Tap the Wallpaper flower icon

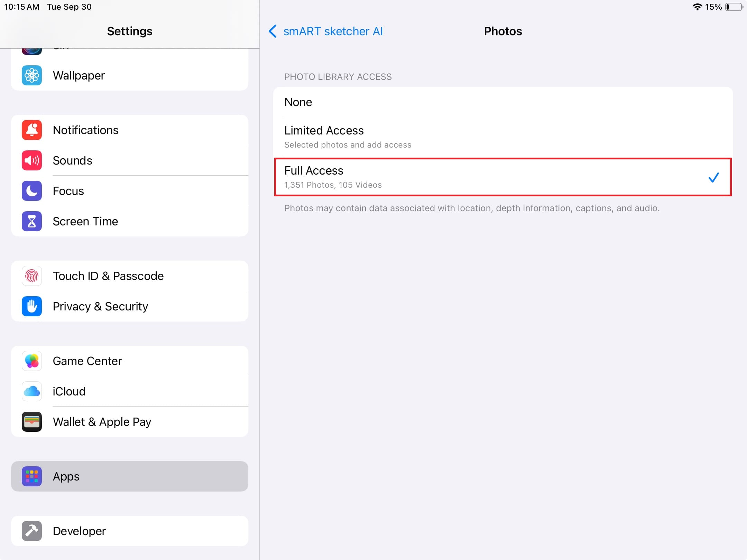(32, 75)
